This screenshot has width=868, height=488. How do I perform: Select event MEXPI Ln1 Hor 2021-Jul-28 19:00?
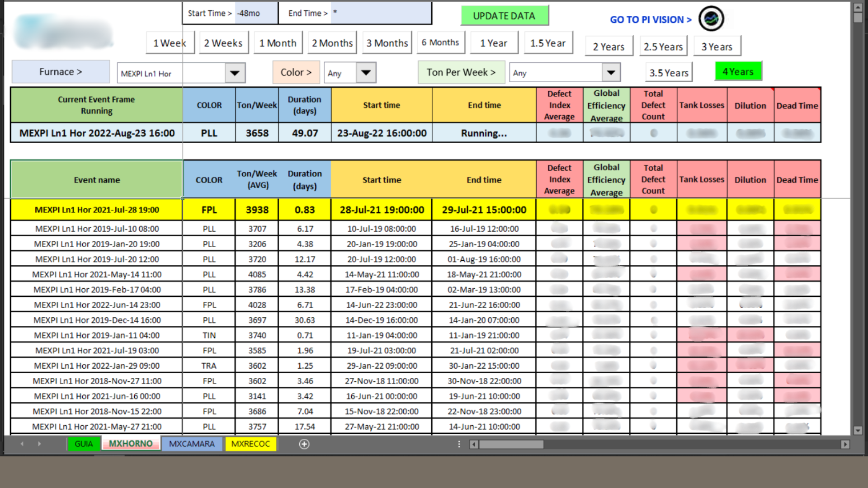97,210
